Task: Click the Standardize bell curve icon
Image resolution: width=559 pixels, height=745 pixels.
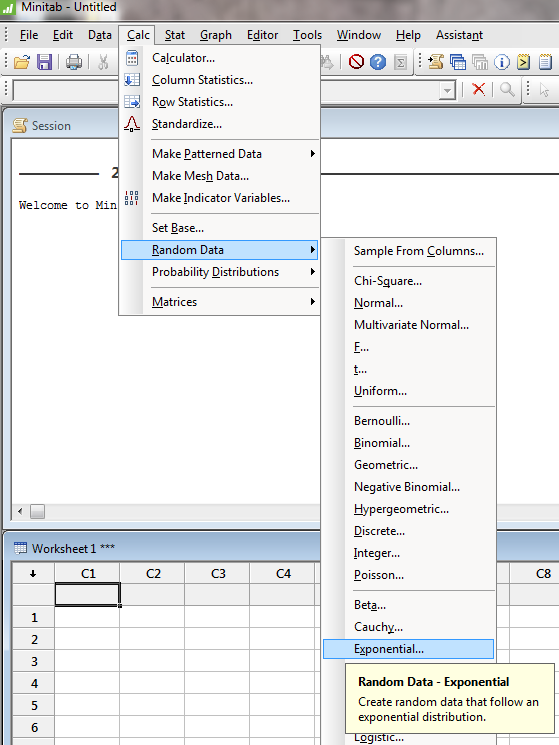Action: tap(132, 124)
